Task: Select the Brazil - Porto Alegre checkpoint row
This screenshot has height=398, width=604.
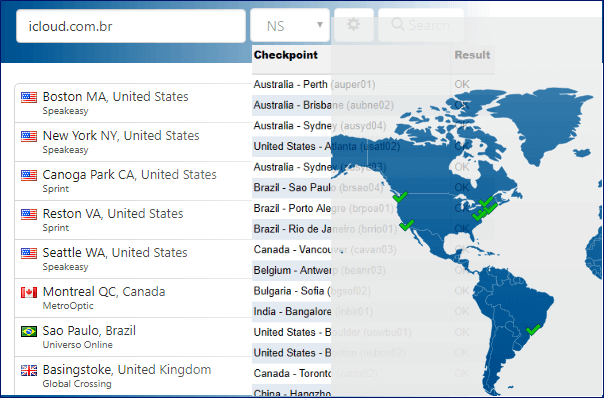Action: [x=373, y=208]
